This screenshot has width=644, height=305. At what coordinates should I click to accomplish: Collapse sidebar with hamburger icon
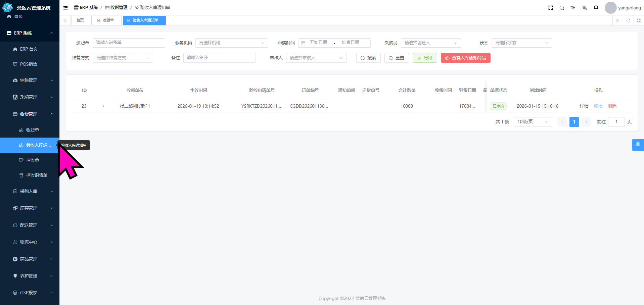coord(65,8)
